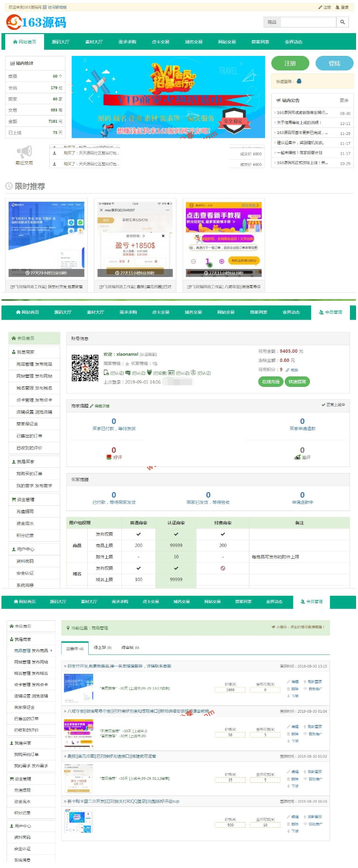Open 源码大厅 in the top navigation bar
358x868 pixels.
(61, 42)
